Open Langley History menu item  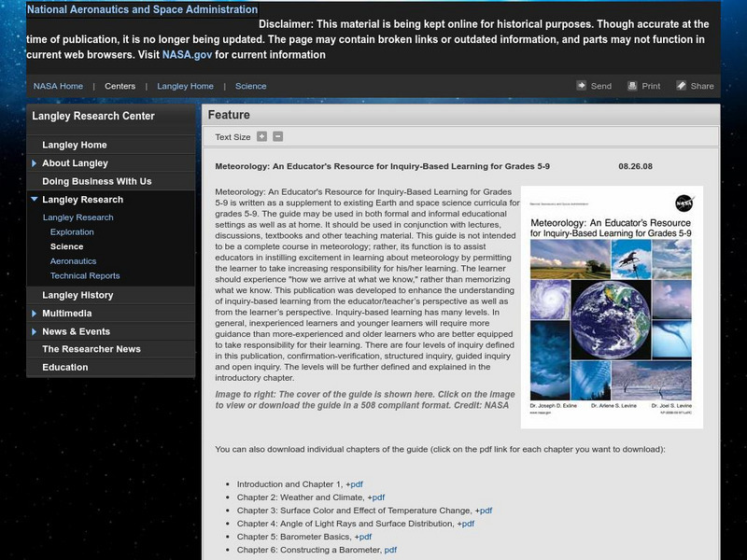(78, 295)
